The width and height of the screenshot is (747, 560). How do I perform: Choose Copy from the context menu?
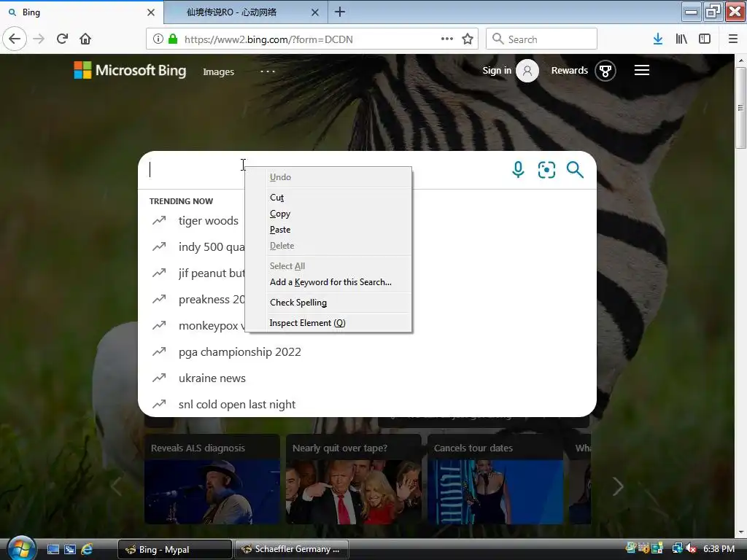pyautogui.click(x=329, y=214)
